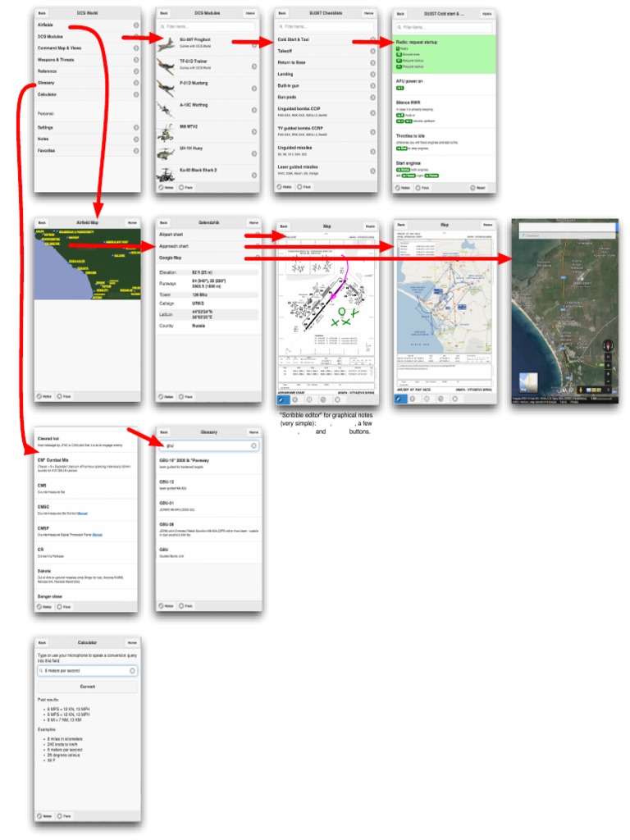Click Home on the Glossary screen
The image size is (630, 840).
[253, 432]
